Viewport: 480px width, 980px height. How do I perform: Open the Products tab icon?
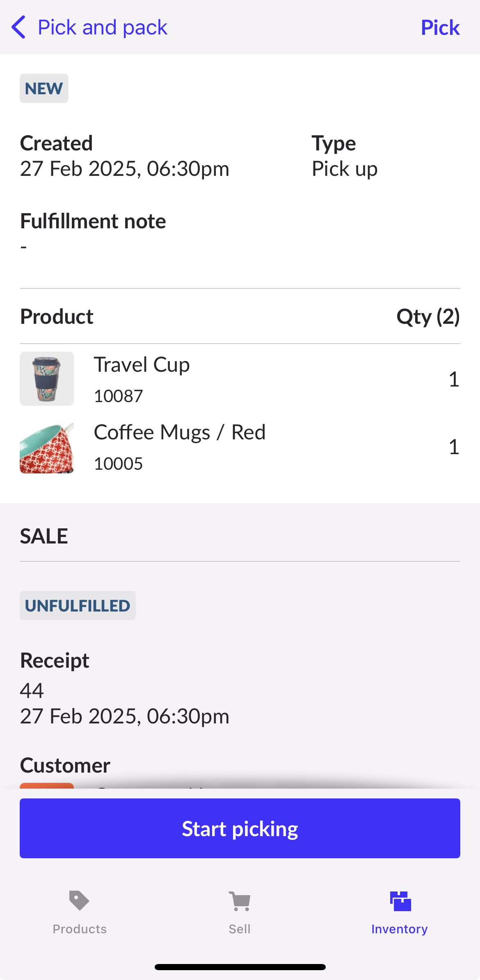79,901
